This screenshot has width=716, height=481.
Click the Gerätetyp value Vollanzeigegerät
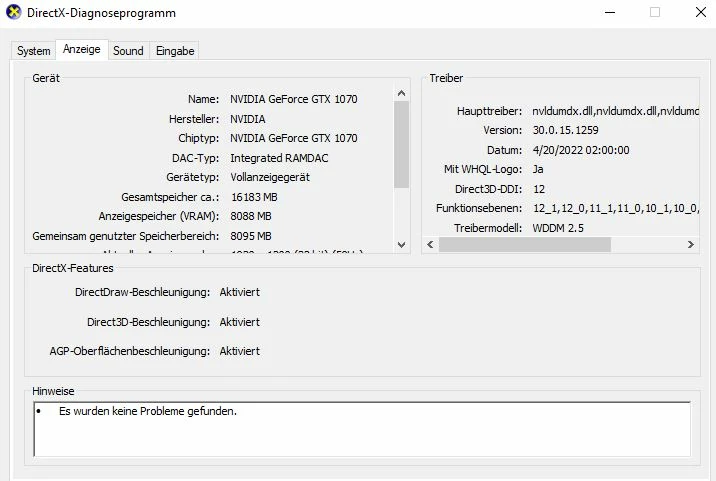coord(270,177)
